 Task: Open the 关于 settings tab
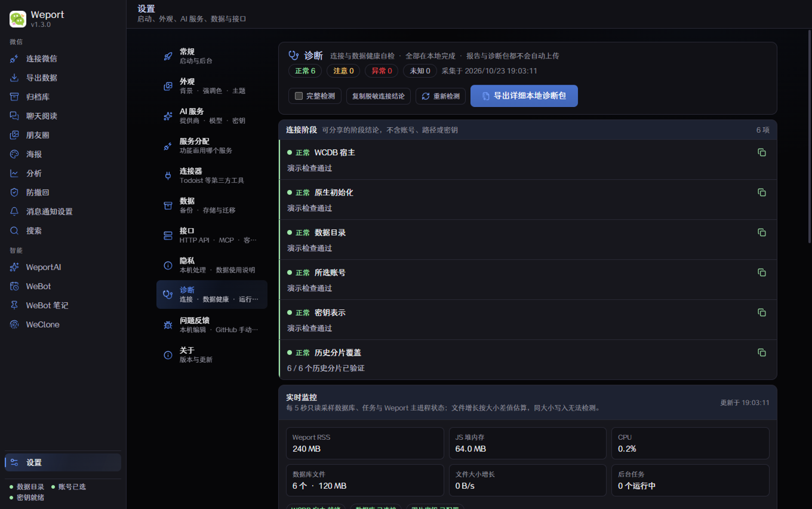(x=212, y=355)
